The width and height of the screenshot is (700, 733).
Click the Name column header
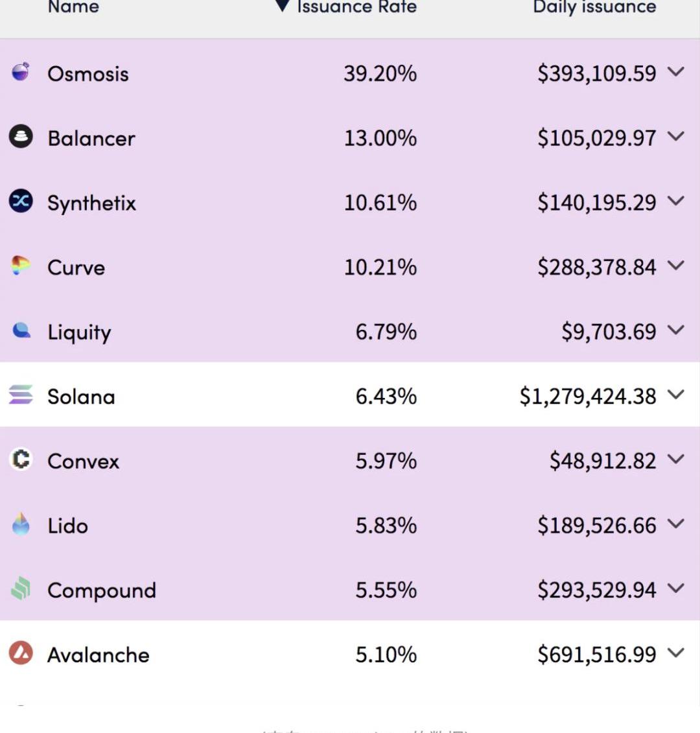(x=73, y=7)
